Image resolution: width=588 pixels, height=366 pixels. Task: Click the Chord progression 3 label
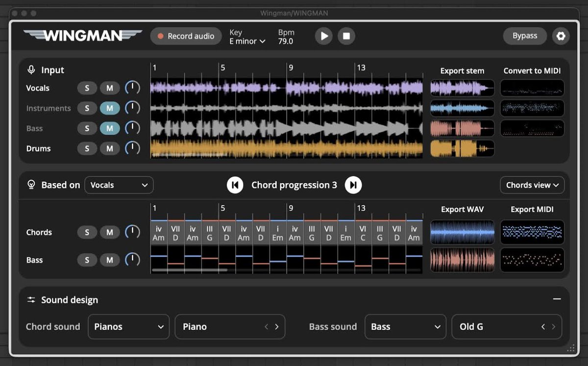[x=294, y=185]
